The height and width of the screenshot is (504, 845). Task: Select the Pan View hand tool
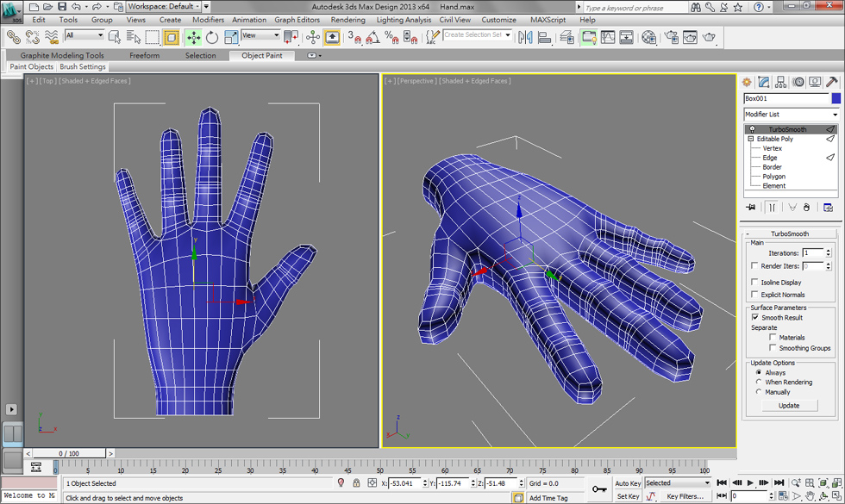pyautogui.click(x=811, y=496)
